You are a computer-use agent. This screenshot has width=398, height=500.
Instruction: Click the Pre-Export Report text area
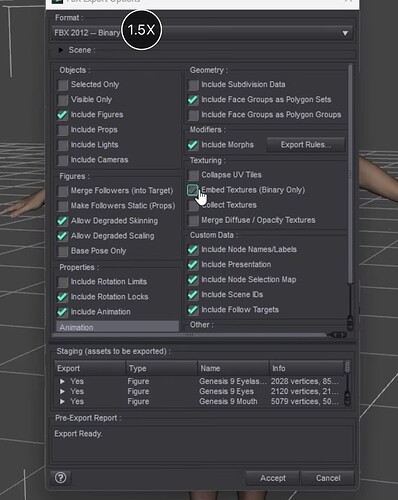pyautogui.click(x=202, y=443)
